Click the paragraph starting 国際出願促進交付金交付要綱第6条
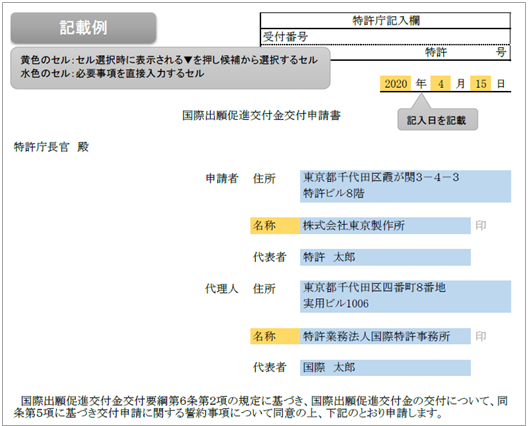The height and width of the screenshot is (426, 528). click(x=261, y=407)
